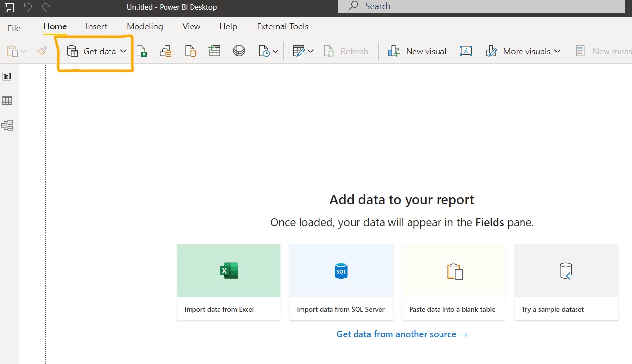Open the Help ribbon tab
Image resolution: width=632 pixels, height=364 pixels.
click(x=228, y=26)
